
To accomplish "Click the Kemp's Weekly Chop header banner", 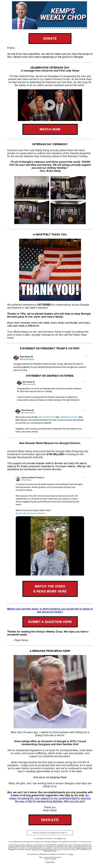I will click(x=50, y=15).
